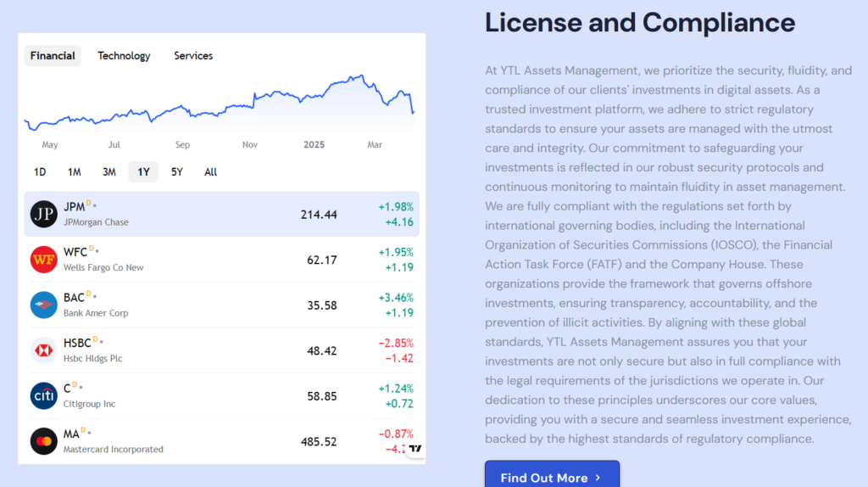Click the HSBC logo icon
This screenshot has height=487, width=868.
pos(44,350)
